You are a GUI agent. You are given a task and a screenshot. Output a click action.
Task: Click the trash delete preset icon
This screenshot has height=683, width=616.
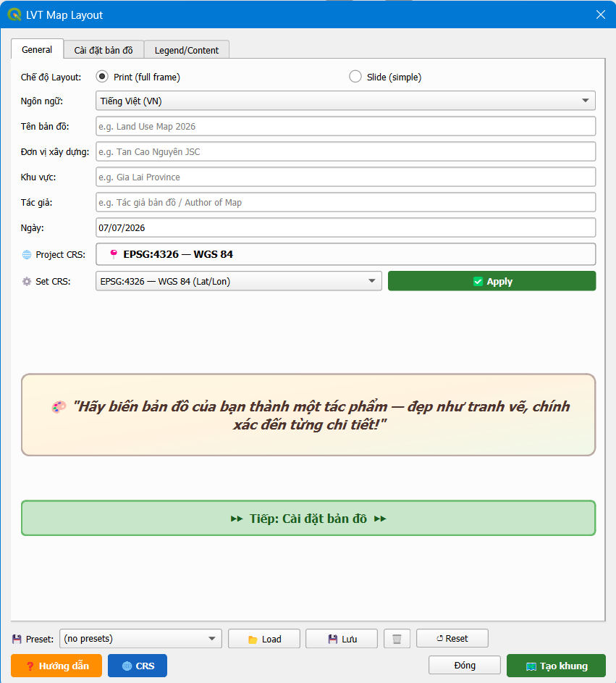(x=397, y=639)
